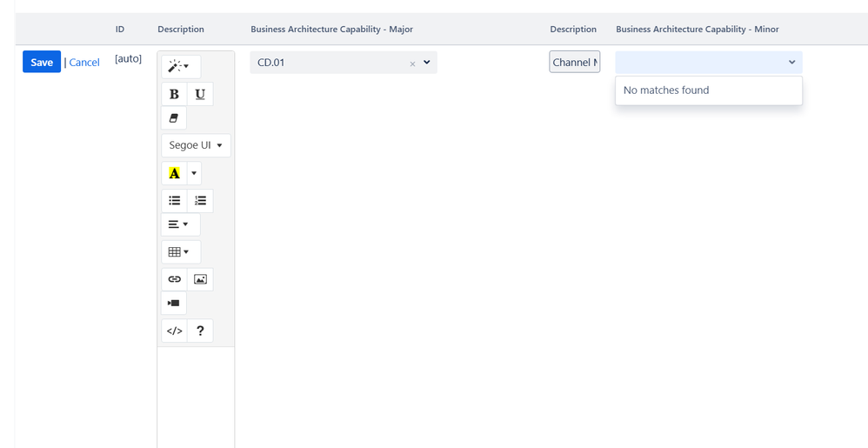The image size is (868, 448).
Task: Insert an unordered bullet list
Action: (174, 200)
